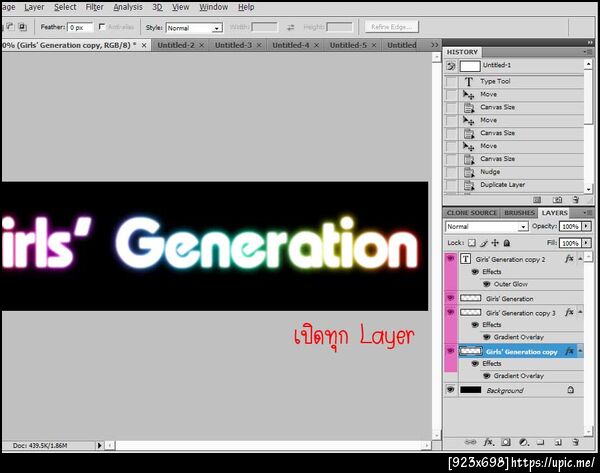
Task: Click the Background layer black thumbnail
Action: point(470,390)
